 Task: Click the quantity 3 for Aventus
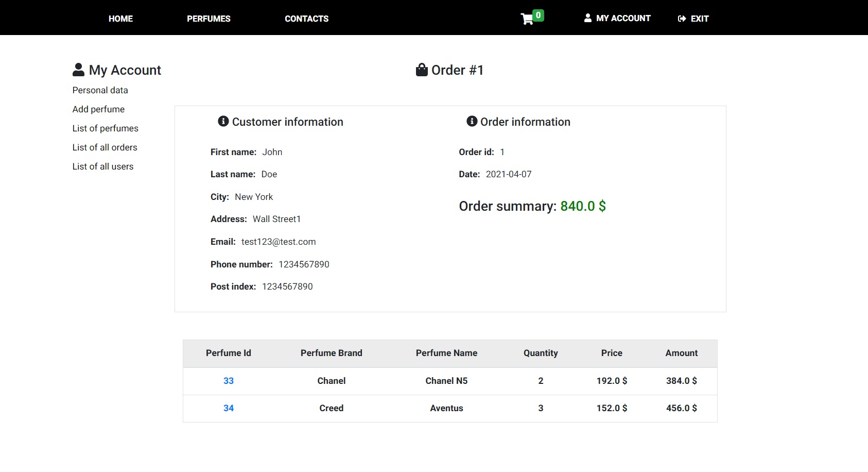tap(541, 408)
